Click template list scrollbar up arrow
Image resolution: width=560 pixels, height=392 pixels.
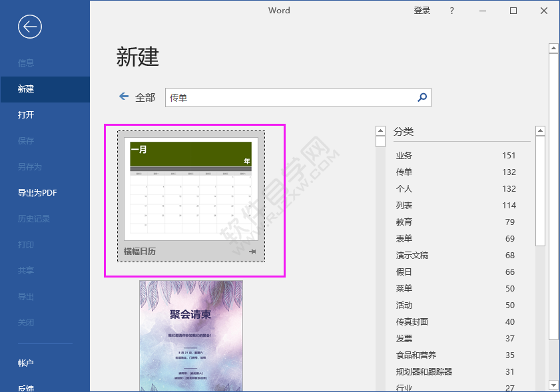click(381, 130)
